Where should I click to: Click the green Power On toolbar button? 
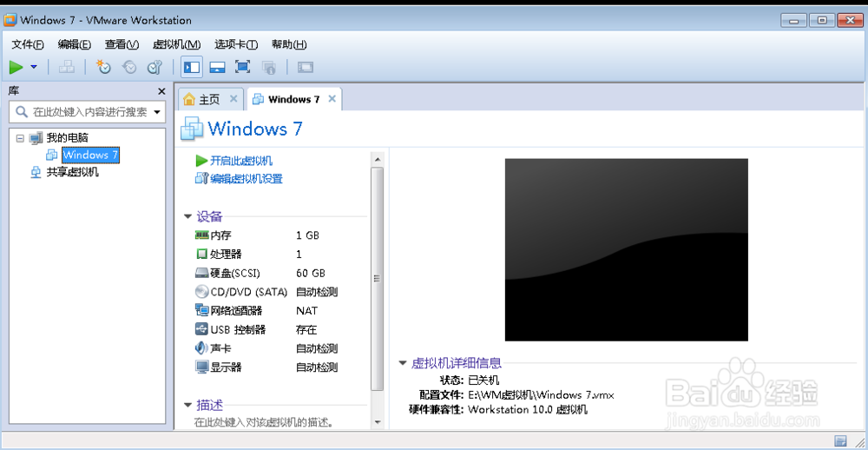pos(16,67)
